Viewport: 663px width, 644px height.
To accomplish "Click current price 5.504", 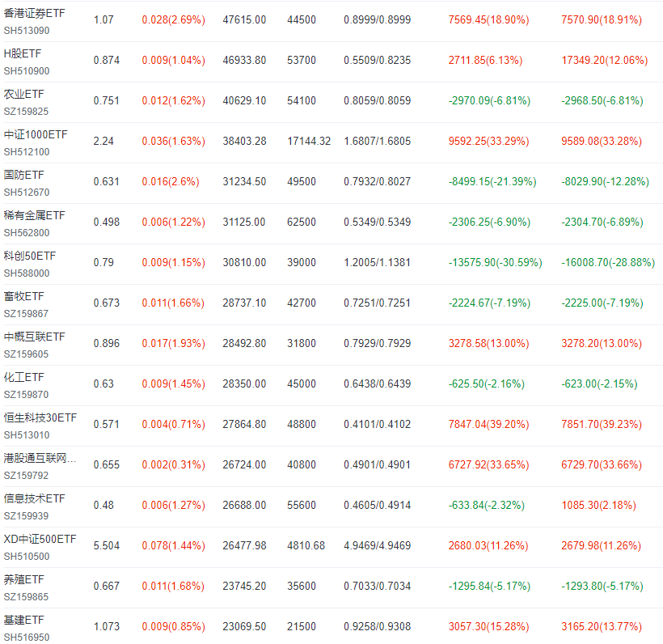I will [107, 546].
